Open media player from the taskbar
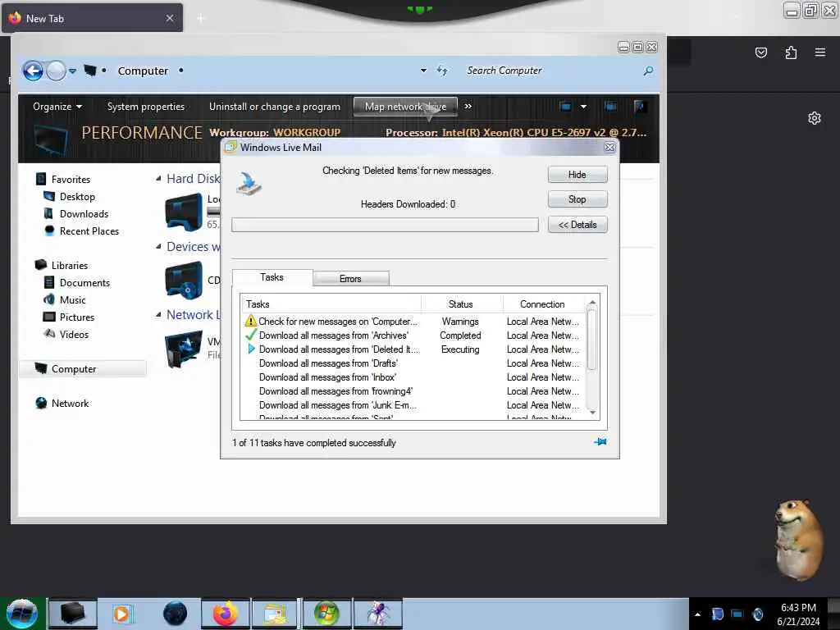The height and width of the screenshot is (630, 840). 121,614
